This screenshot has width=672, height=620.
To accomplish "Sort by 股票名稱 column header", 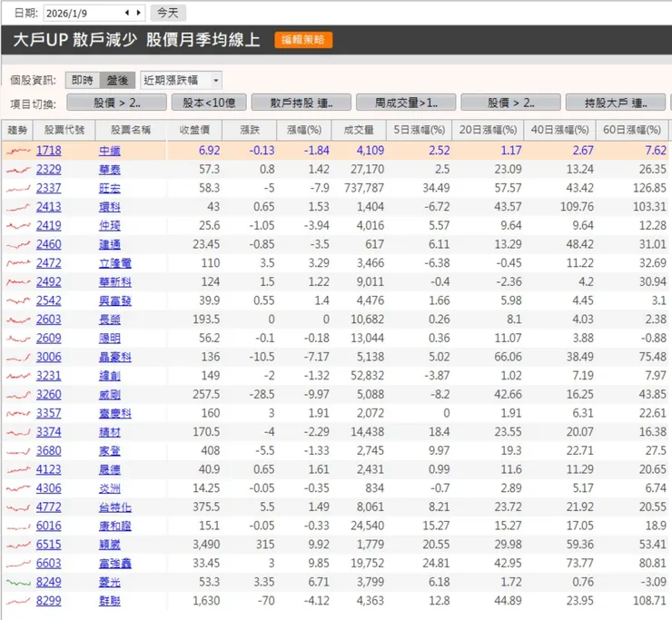I will (131, 130).
